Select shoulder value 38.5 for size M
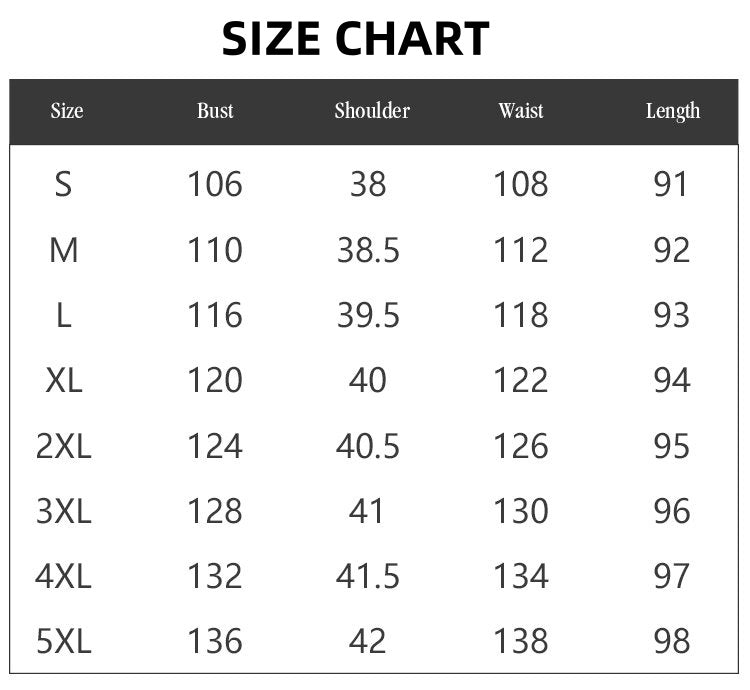 368,250
